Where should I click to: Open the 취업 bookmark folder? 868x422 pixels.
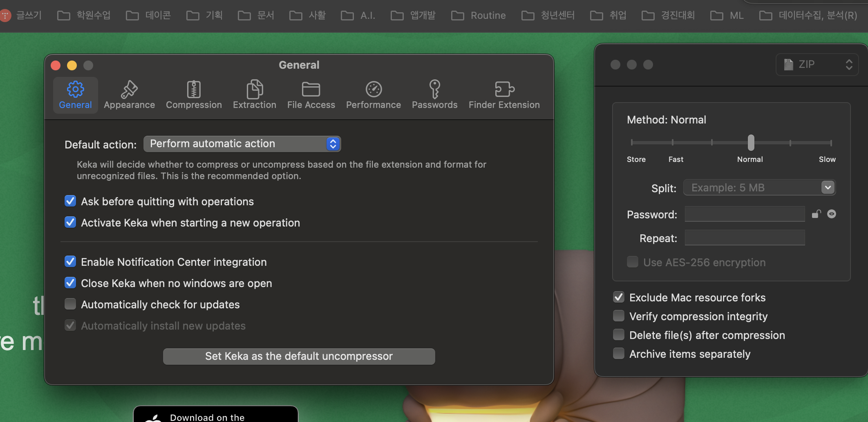click(x=608, y=16)
